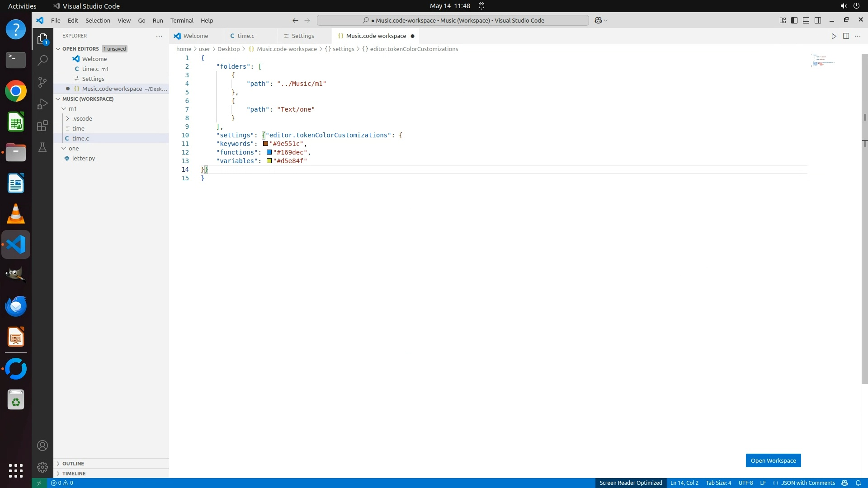The width and height of the screenshot is (868, 488).
Task: Click the Accounts icon in activity bar
Action: point(42,446)
